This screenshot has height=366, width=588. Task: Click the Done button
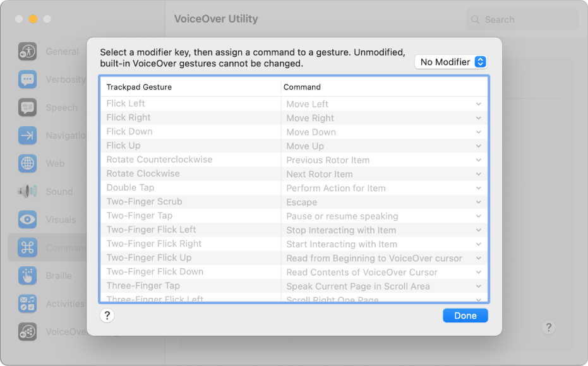[x=465, y=315]
